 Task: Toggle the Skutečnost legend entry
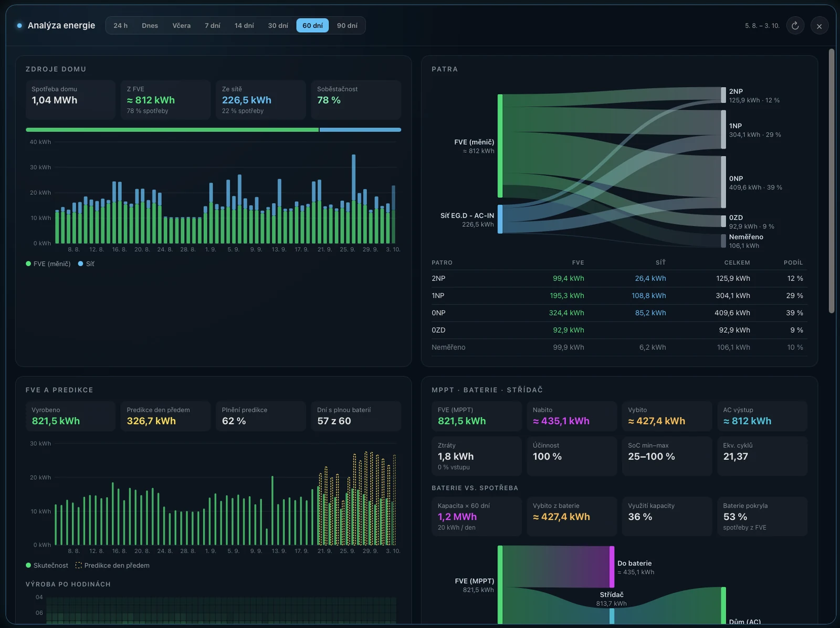(47, 565)
